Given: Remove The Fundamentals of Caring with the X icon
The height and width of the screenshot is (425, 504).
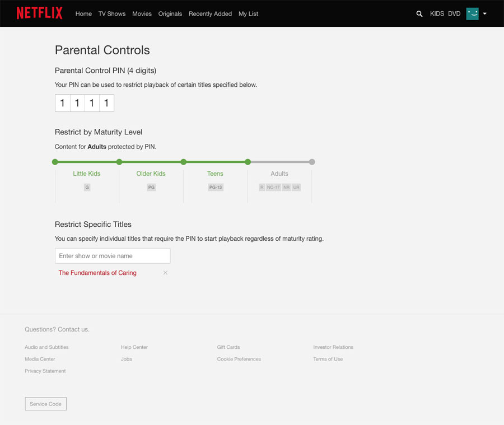Looking at the screenshot, I should (x=165, y=273).
